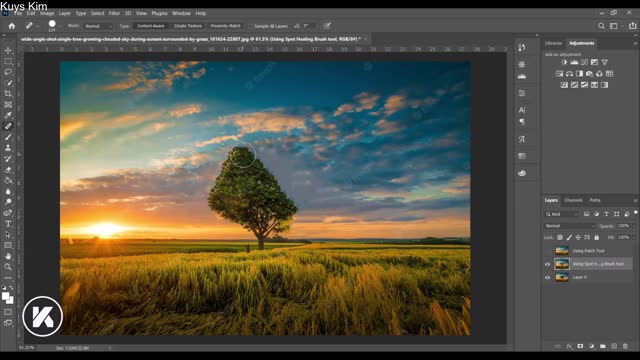The width and height of the screenshot is (640, 360).
Task: Select the Clone Stamp tool
Action: pos(8,148)
